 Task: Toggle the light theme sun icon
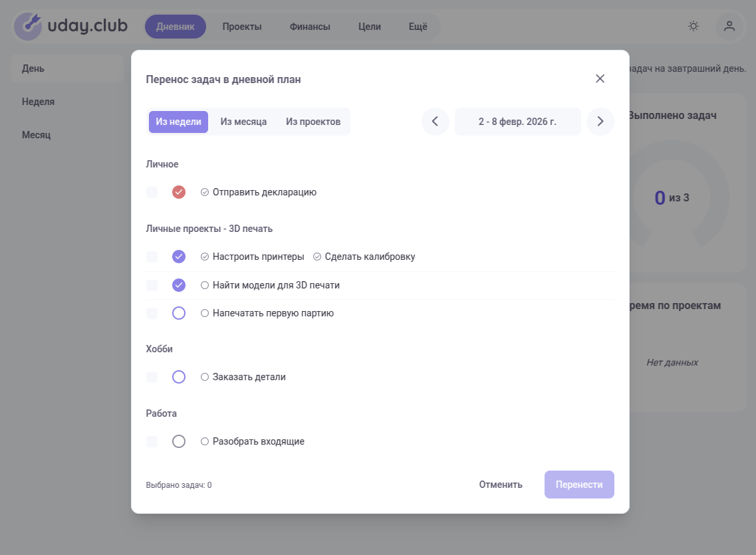tap(693, 26)
